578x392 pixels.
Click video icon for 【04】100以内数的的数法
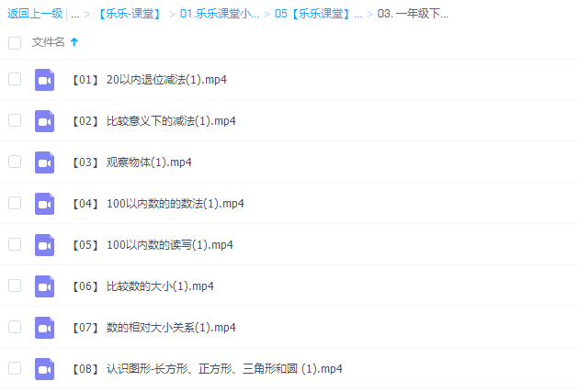click(x=45, y=204)
